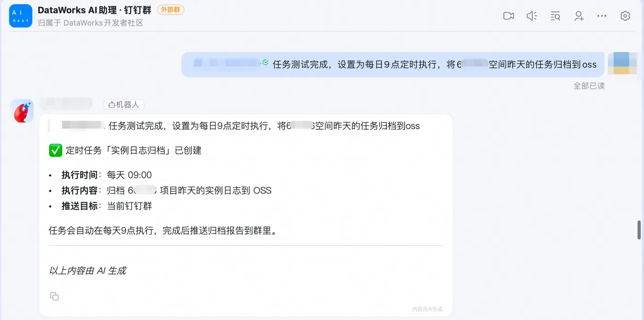Click the sender's blurred profile avatar

(622, 63)
